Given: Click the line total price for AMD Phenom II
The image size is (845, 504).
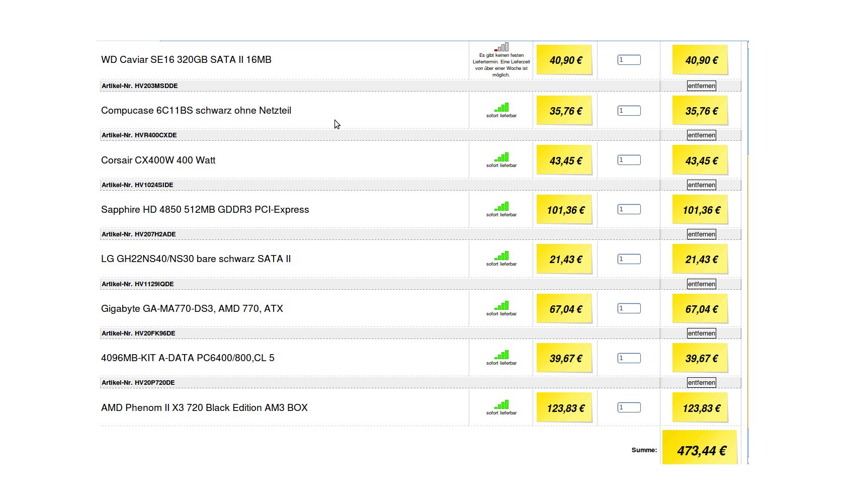Looking at the screenshot, I should click(701, 408).
